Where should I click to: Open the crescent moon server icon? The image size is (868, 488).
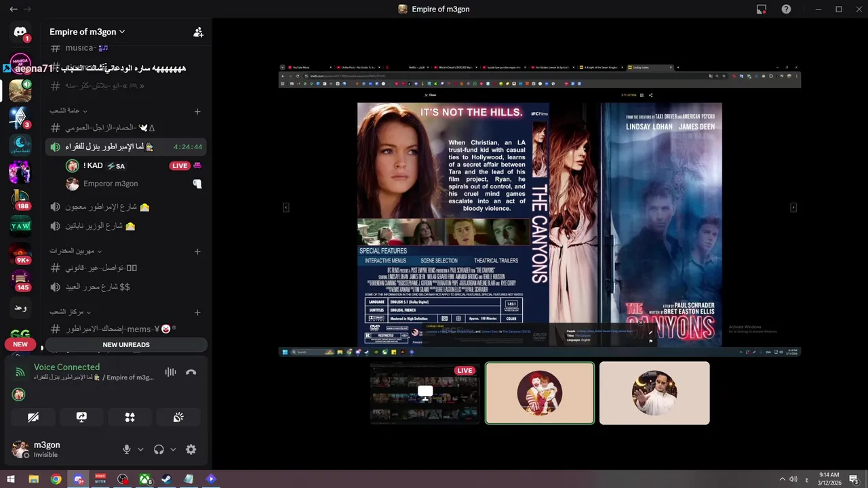(x=20, y=144)
